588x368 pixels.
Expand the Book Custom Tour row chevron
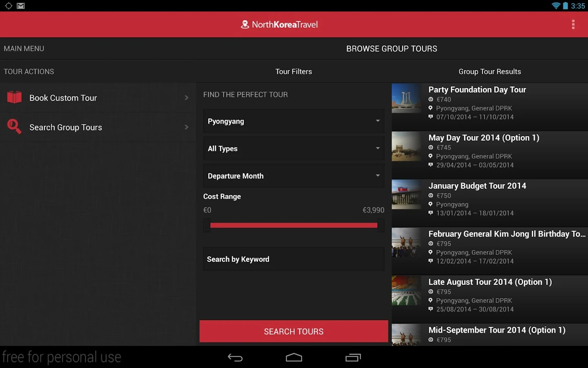[x=187, y=97]
